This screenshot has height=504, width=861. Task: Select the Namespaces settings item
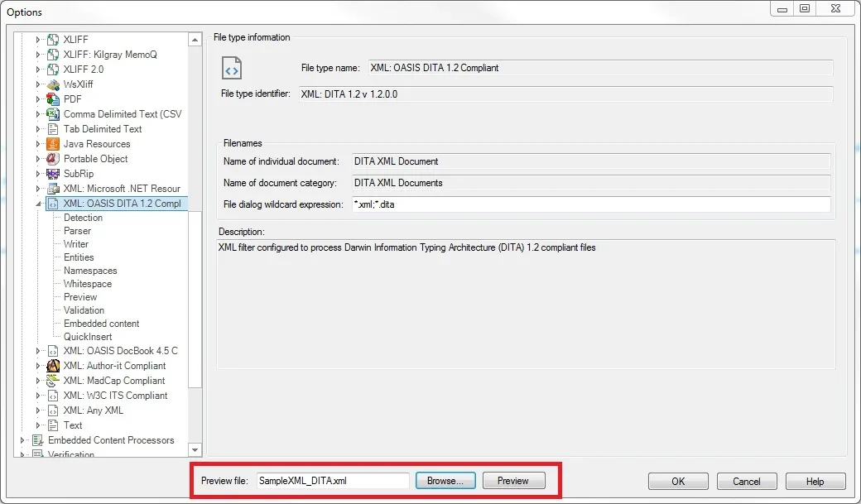point(90,271)
